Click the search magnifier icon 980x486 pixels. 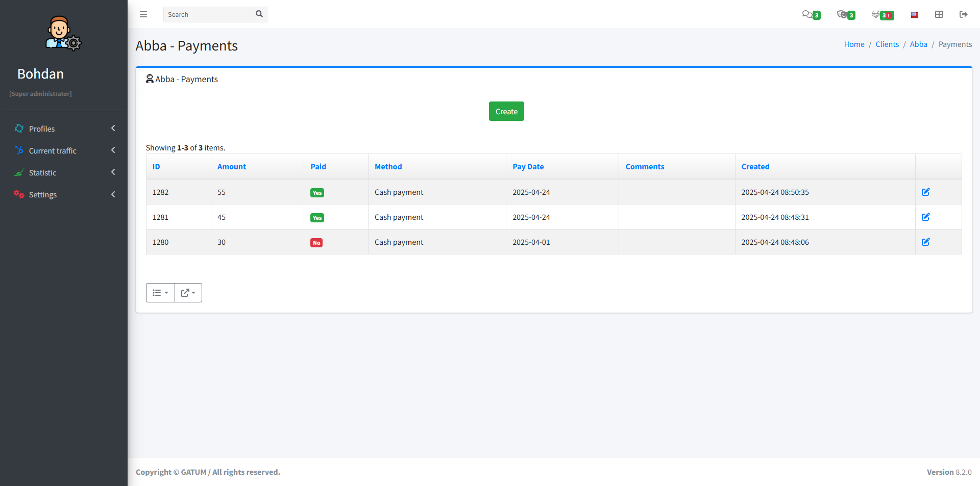(259, 14)
